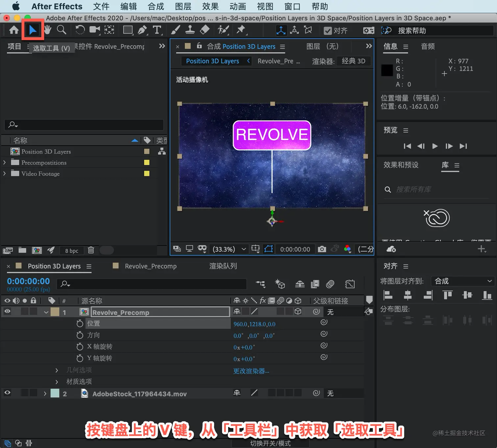Toggle position (位置) stopwatch keyframing
The height and width of the screenshot is (448, 497).
pos(80,323)
